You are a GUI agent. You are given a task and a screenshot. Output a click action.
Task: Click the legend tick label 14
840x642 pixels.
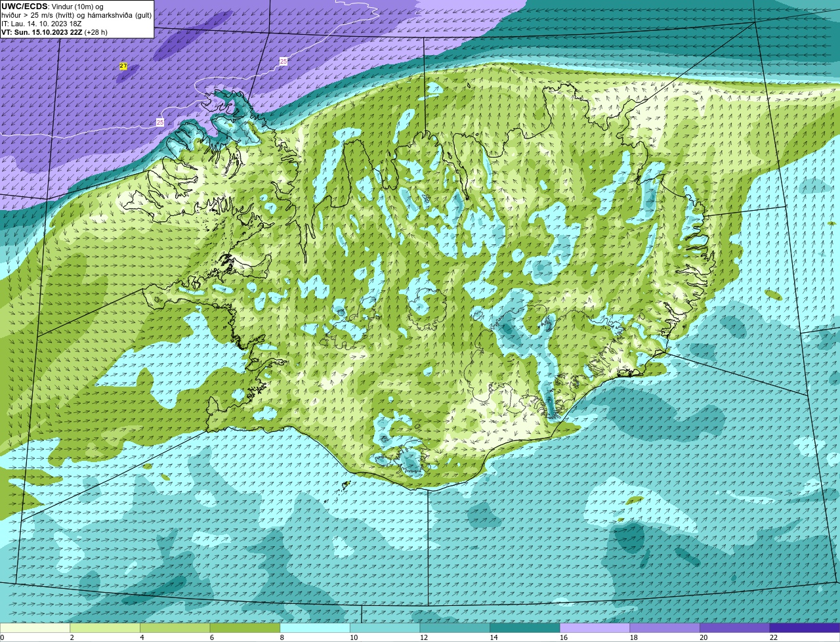(x=493, y=637)
